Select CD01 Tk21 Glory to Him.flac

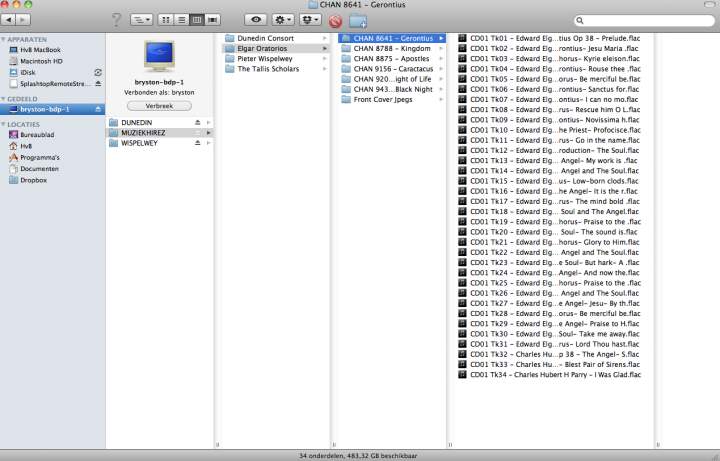(x=554, y=242)
